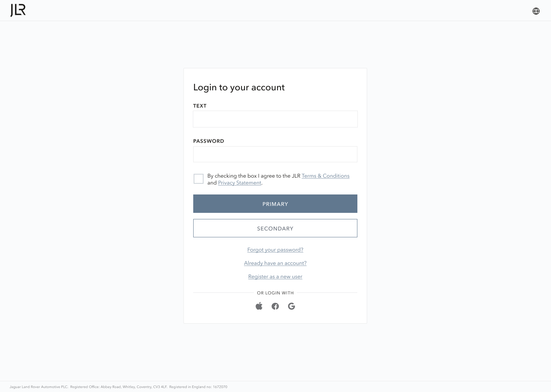Image resolution: width=551 pixels, height=392 pixels.
Task: Open the language selector globe icon
Action: tap(536, 11)
